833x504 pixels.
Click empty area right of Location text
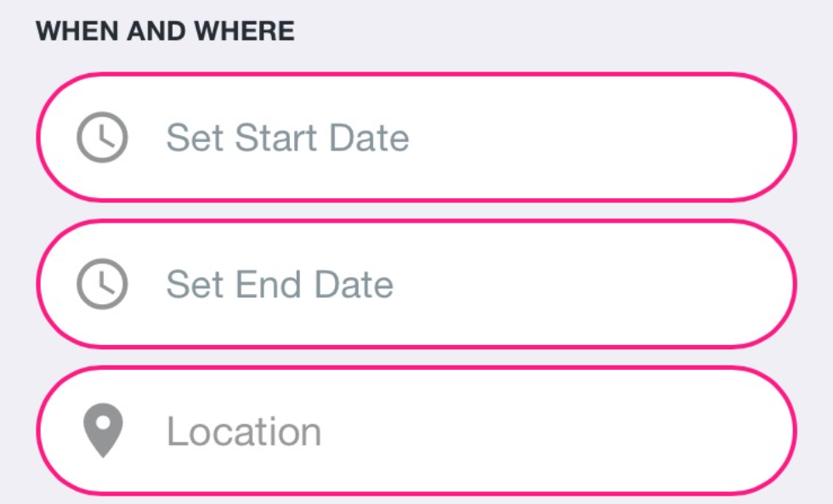552,431
